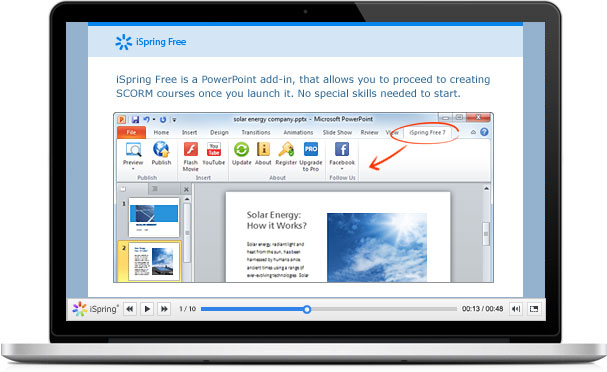Click the 00:13 / 00:48 time display
Image resolution: width=607 pixels, height=372 pixels.
(482, 309)
